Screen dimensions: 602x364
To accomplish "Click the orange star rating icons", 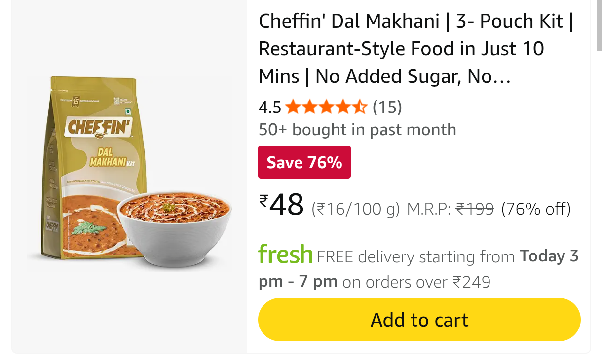I will (x=326, y=107).
